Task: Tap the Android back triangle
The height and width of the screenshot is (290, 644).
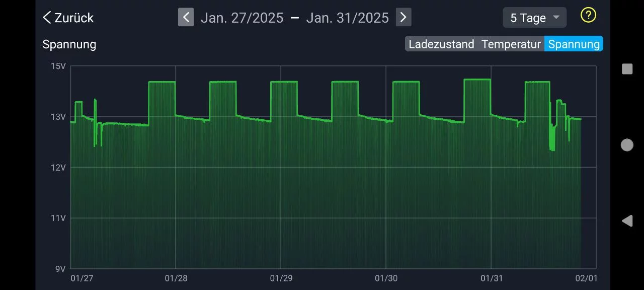Action: 627,221
